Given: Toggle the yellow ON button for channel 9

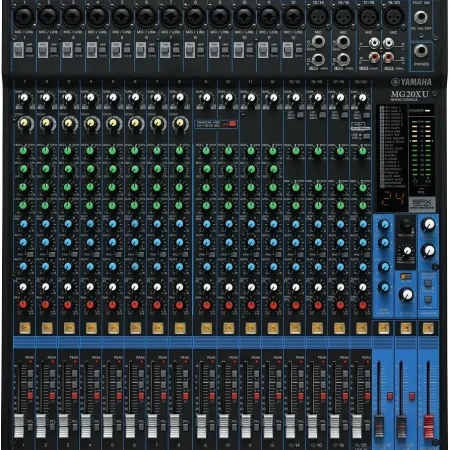Looking at the screenshot, I should pos(206,328).
